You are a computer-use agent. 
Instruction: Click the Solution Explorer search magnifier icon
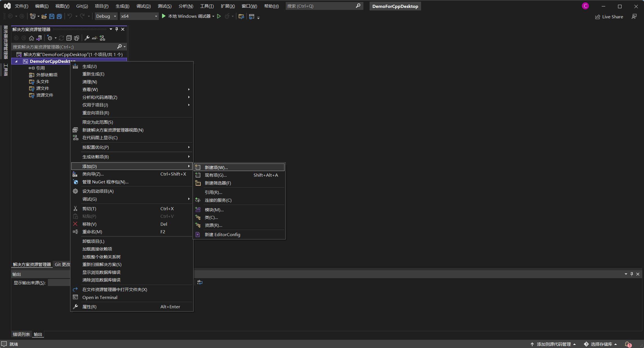click(120, 47)
